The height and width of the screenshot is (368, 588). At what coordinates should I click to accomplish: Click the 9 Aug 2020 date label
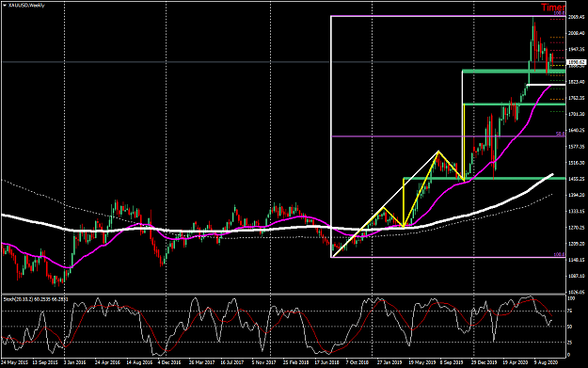546,362
